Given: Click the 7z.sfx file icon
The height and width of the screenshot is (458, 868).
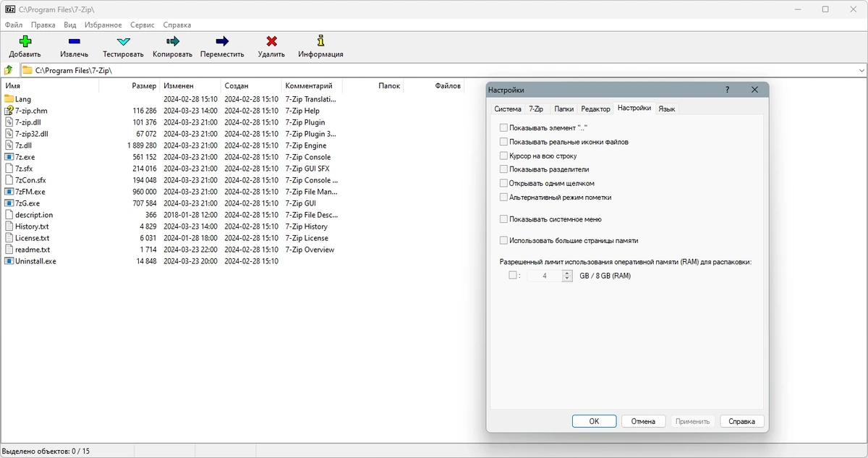Looking at the screenshot, I should (9, 169).
